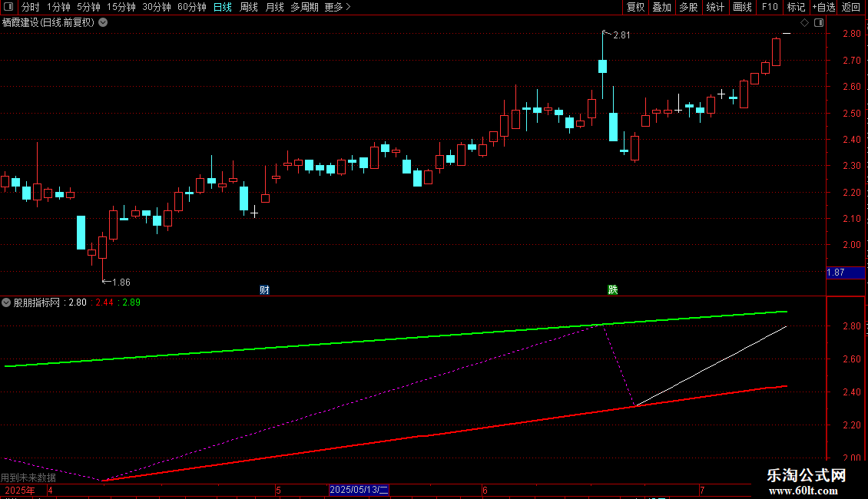Click month 4 on the time axis
868x499 pixels.
pyautogui.click(x=51, y=490)
